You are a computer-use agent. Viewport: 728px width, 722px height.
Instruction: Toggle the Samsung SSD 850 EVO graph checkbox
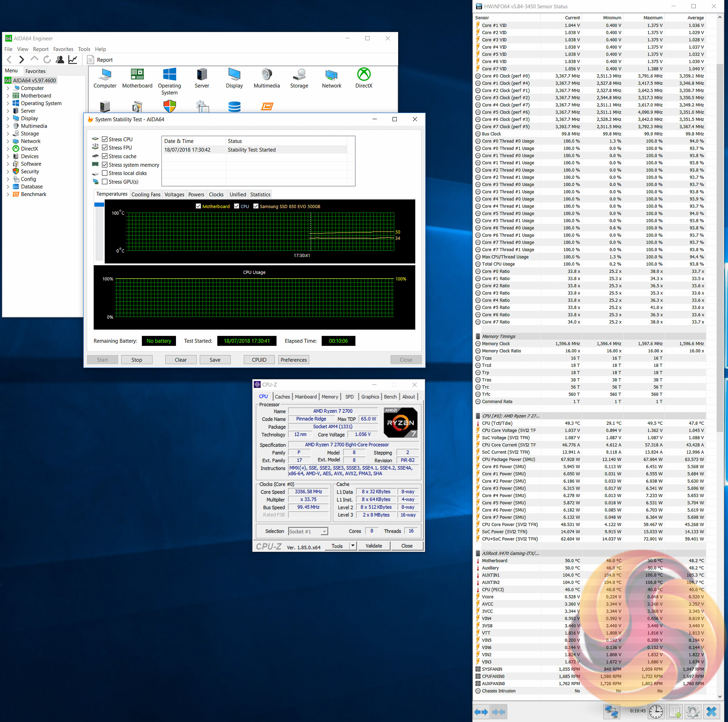pyautogui.click(x=256, y=206)
